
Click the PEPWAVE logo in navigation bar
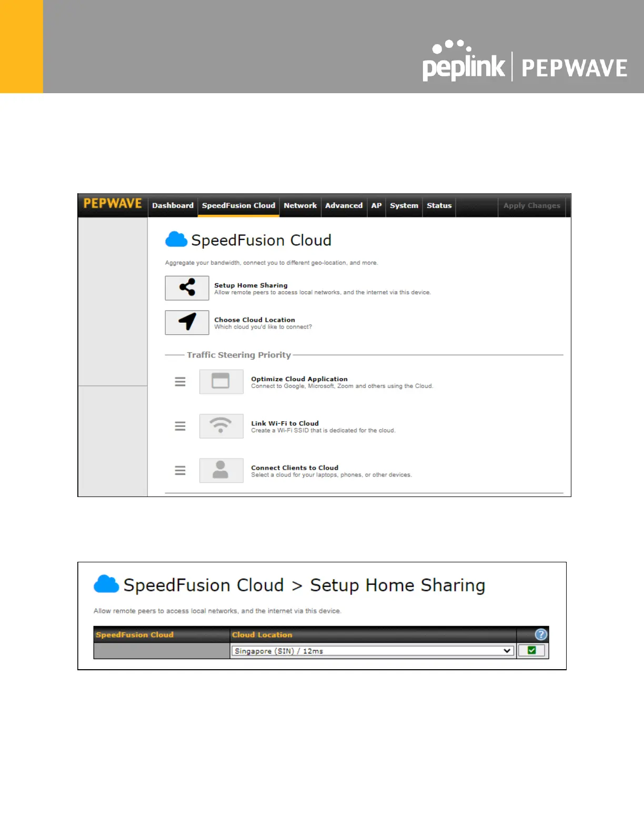(113, 204)
